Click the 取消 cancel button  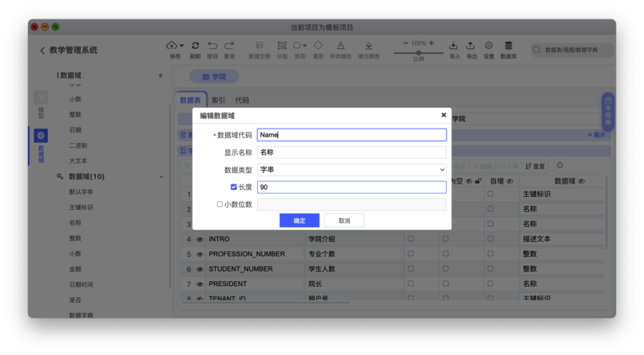coord(344,221)
